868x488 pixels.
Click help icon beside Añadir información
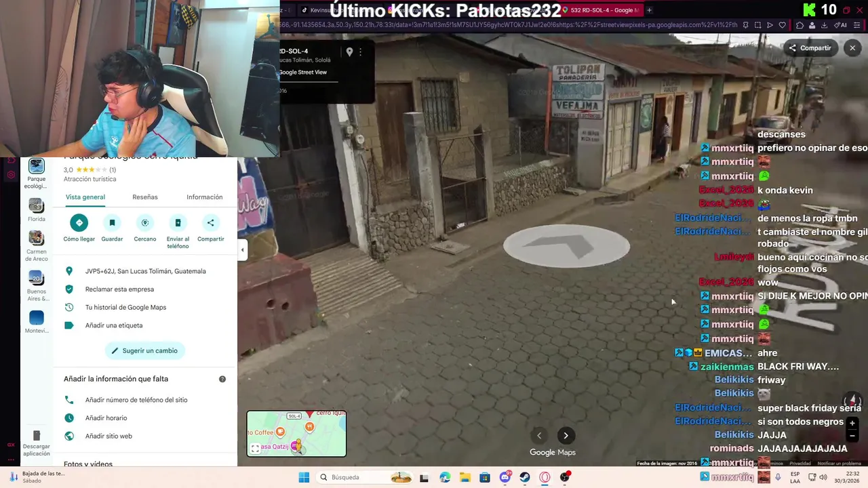tap(222, 379)
